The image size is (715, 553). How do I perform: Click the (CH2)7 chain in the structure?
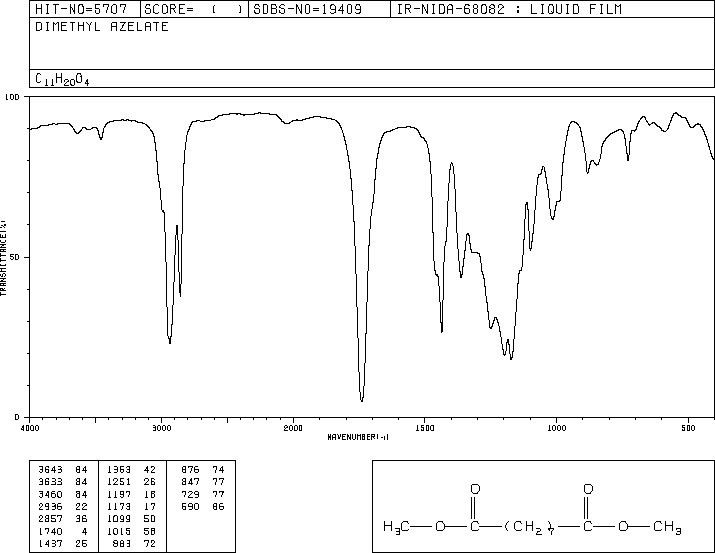529,527
